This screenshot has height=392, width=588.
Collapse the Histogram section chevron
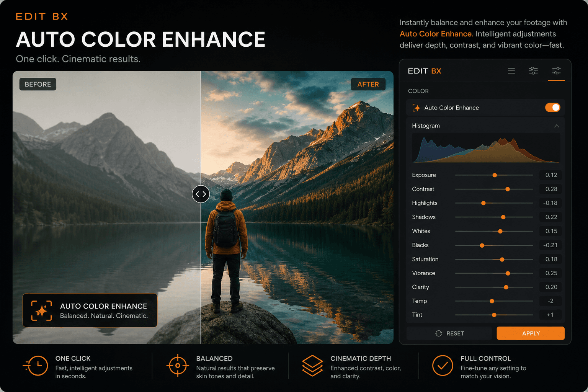tap(557, 126)
